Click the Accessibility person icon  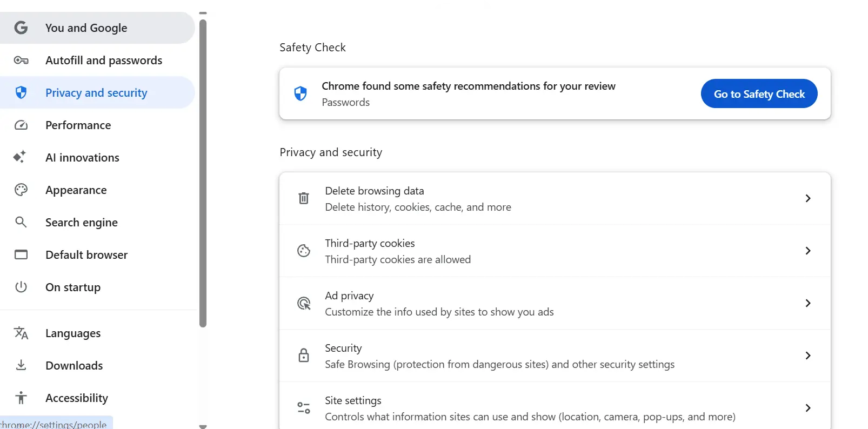pyautogui.click(x=21, y=398)
